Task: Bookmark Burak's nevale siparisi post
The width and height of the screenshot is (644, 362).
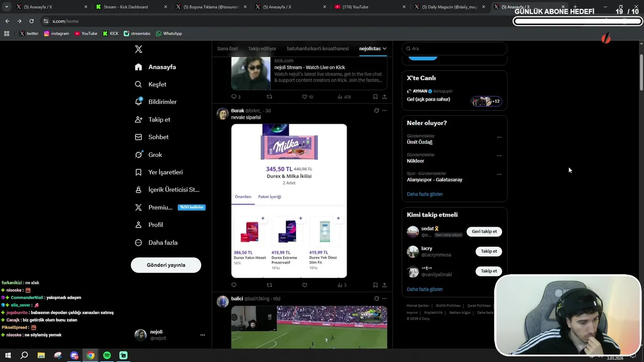Action: coord(375,285)
